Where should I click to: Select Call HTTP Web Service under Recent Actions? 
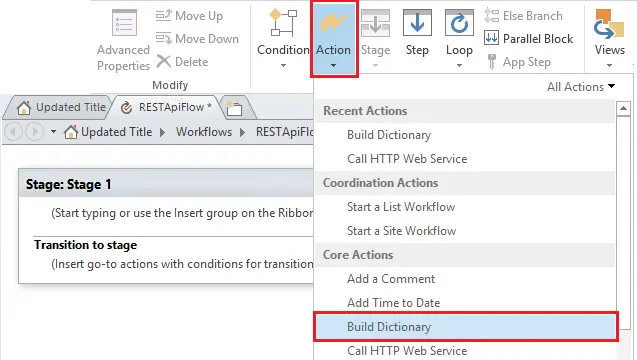pos(465,159)
